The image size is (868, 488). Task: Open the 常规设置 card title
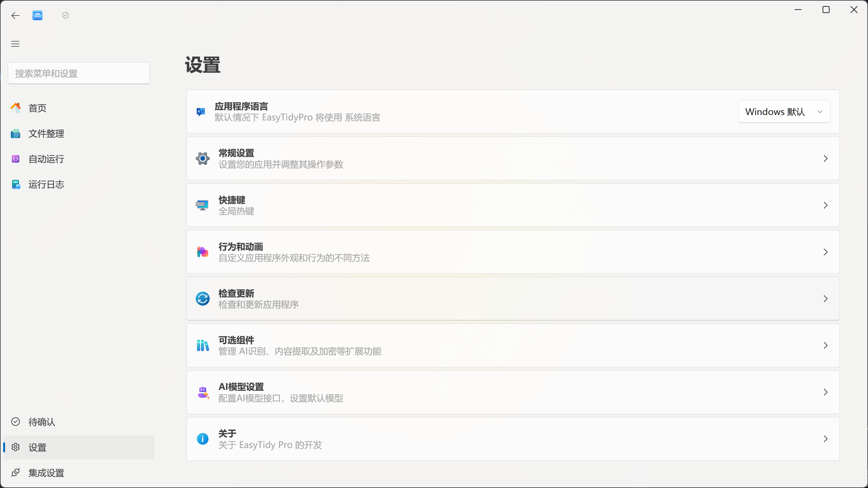tap(236, 153)
